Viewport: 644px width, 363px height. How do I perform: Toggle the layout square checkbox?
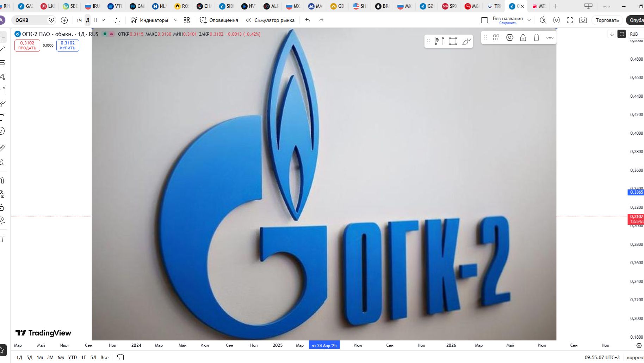click(484, 20)
